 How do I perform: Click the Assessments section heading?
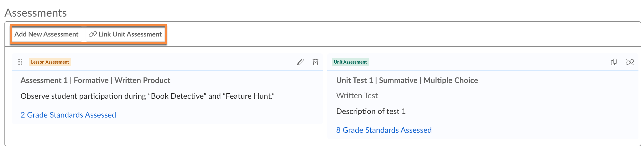click(x=36, y=13)
